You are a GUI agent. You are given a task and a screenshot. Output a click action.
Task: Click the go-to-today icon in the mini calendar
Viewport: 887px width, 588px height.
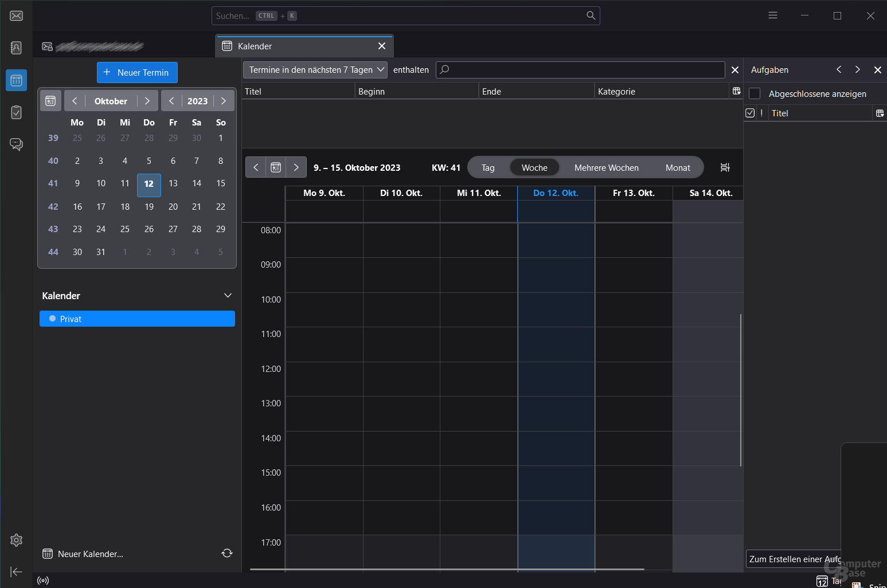50,101
